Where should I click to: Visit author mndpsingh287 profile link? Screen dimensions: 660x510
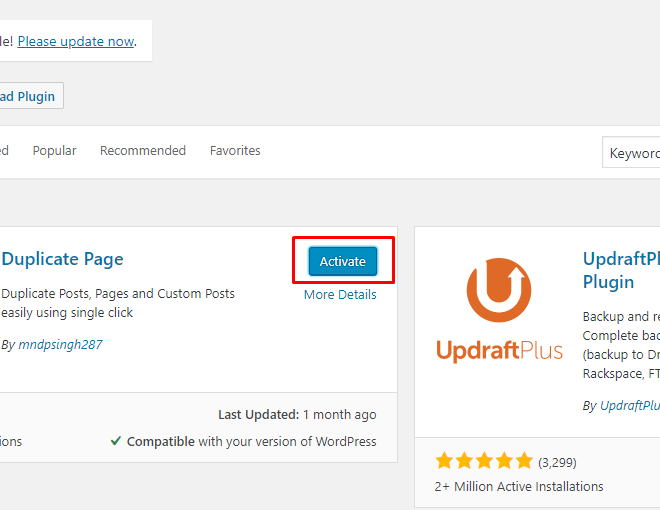pos(60,345)
